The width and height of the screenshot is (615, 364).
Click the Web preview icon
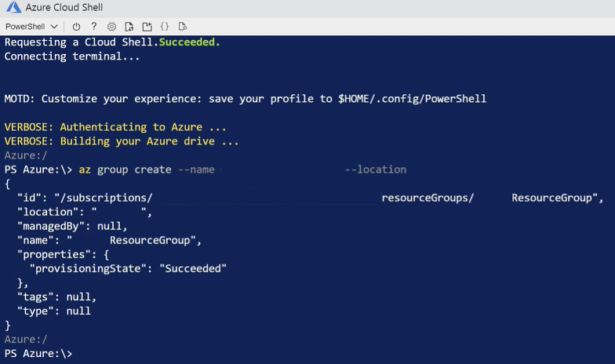point(183,27)
